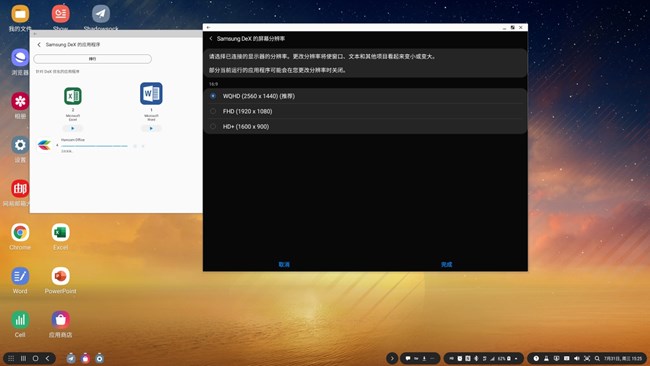Open the Cell spreadsheet app on desktop
The height and width of the screenshot is (366, 650).
tap(20, 320)
